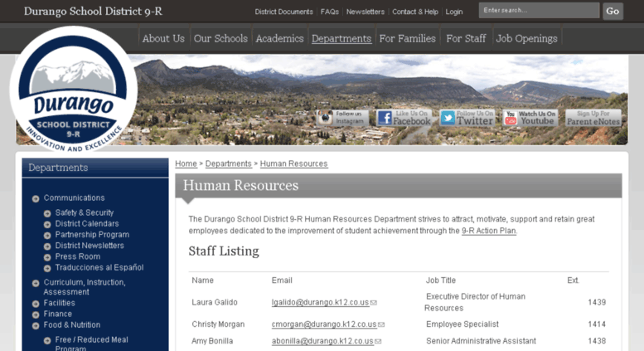Image resolution: width=644 pixels, height=351 pixels.
Task: Expand the Curriculum, Instruction, Assessment bullet
Action: (36, 283)
